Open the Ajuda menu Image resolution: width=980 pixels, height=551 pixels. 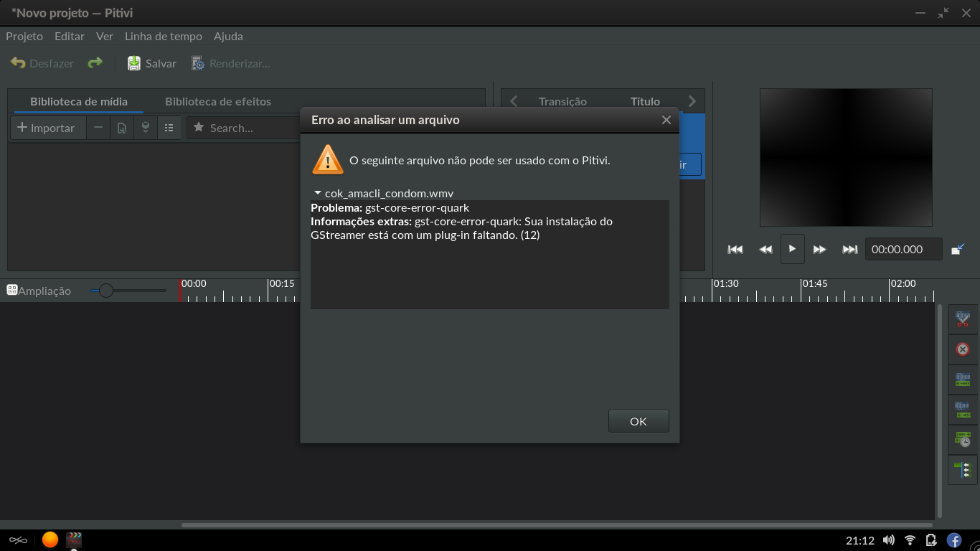228,36
